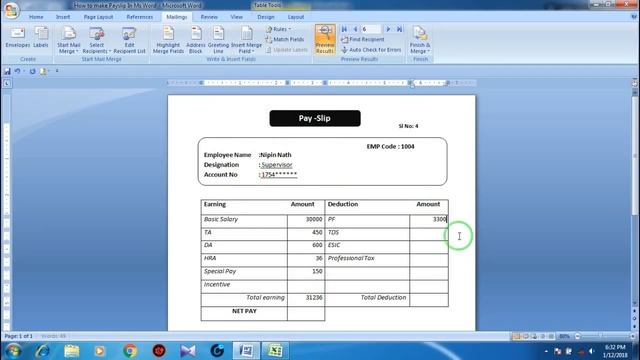Open the Insert tab
The image size is (640, 360).
tap(63, 17)
